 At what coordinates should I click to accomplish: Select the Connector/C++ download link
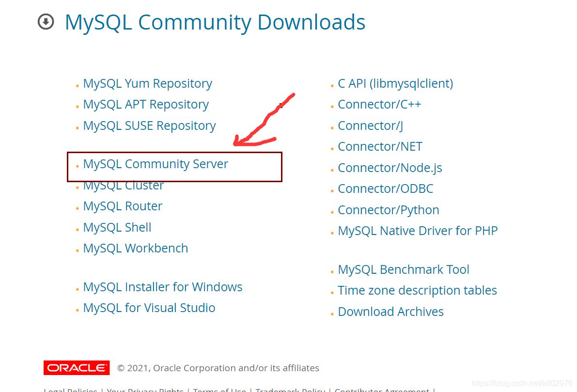tap(379, 104)
